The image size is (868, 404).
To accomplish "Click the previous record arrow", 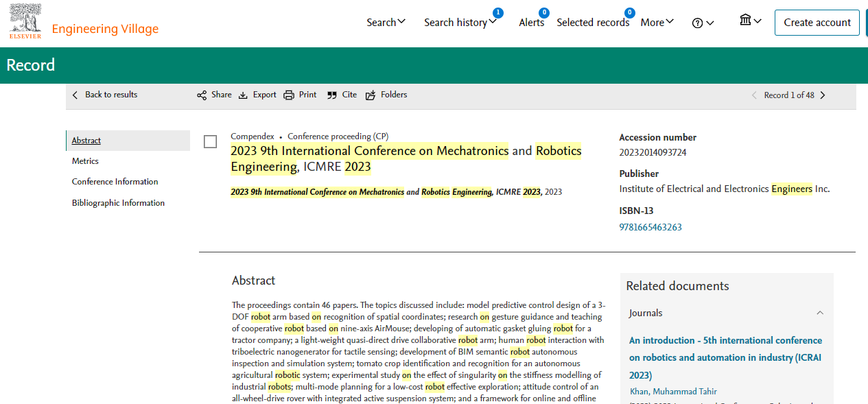I will [x=754, y=95].
